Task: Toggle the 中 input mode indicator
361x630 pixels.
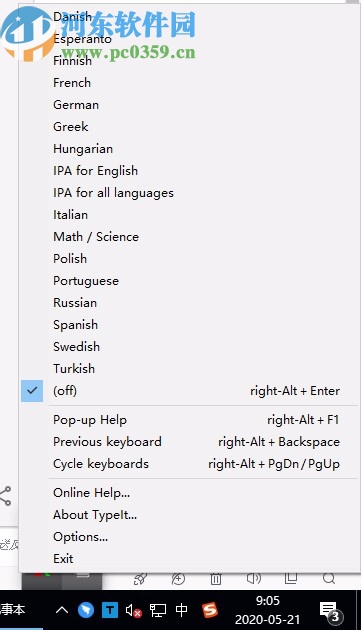Action: (x=182, y=610)
